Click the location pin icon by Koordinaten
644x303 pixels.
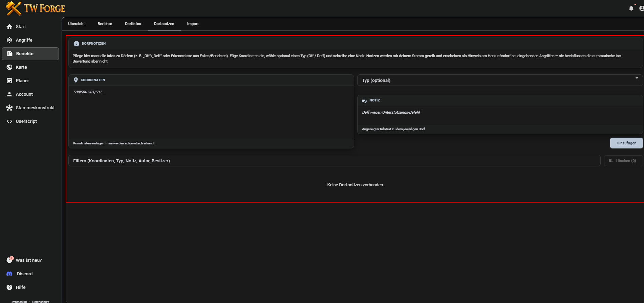pos(76,80)
